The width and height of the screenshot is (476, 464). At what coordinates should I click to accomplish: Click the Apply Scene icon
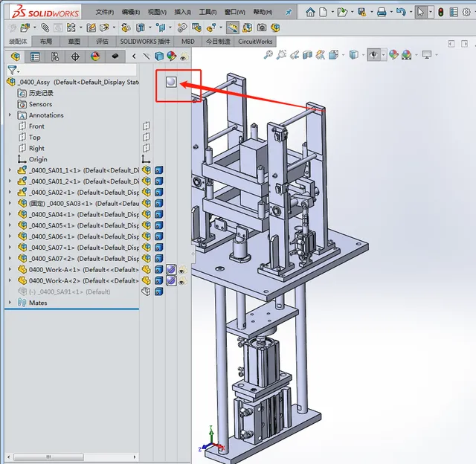coord(407,54)
